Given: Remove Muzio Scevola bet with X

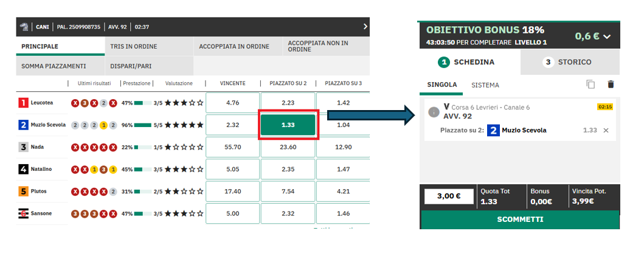Looking at the screenshot, I should [x=606, y=130].
